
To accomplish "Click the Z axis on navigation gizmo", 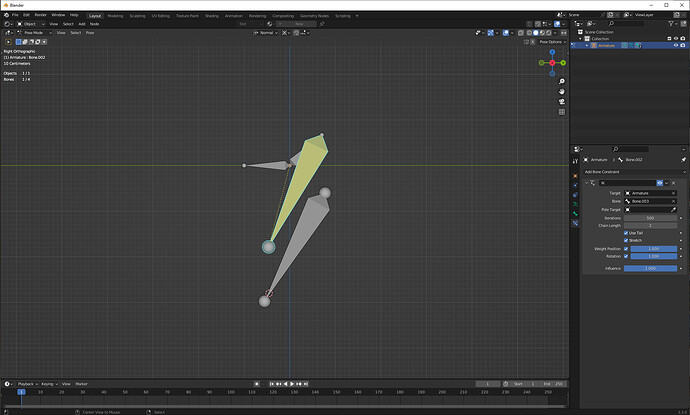I will coord(552,52).
